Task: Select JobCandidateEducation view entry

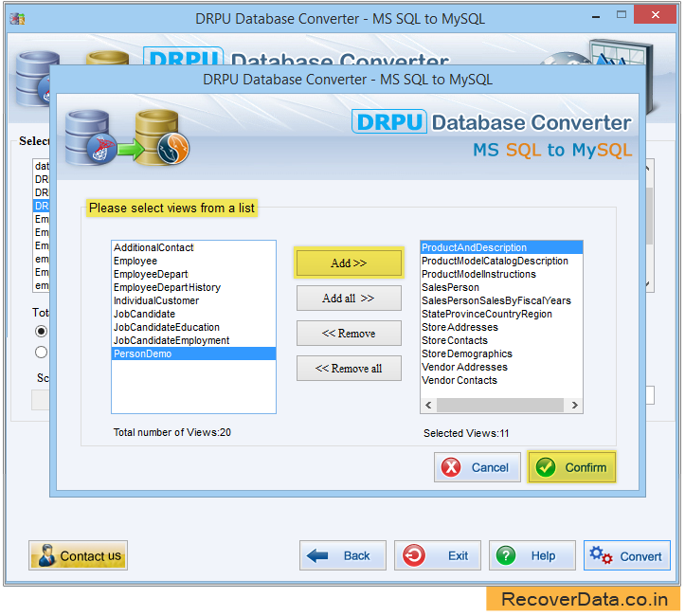Action: click(193, 327)
